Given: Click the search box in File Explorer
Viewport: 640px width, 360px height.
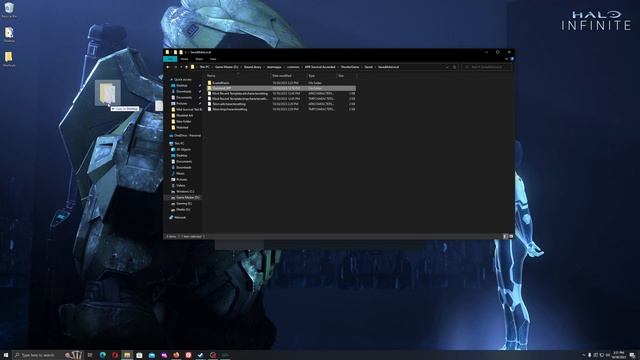Looking at the screenshot, I should pyautogui.click(x=487, y=67).
